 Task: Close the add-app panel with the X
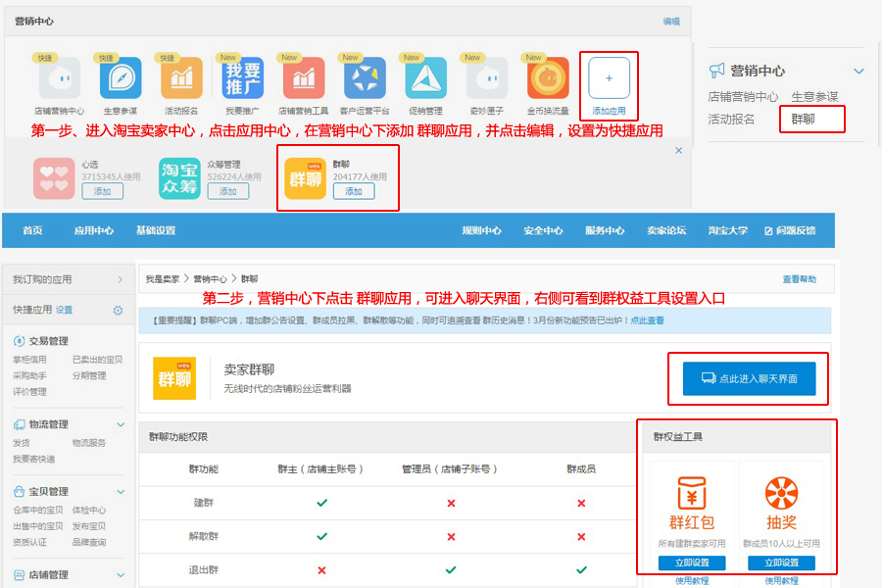click(679, 150)
